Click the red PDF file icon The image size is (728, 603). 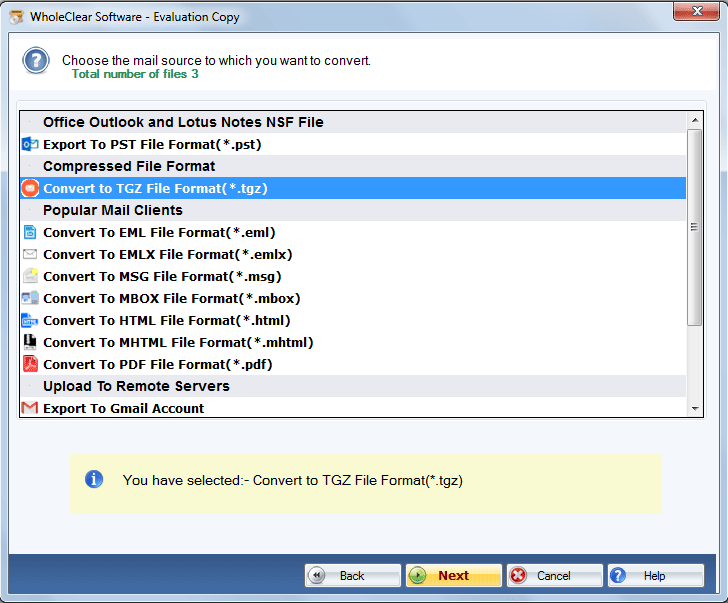30,364
